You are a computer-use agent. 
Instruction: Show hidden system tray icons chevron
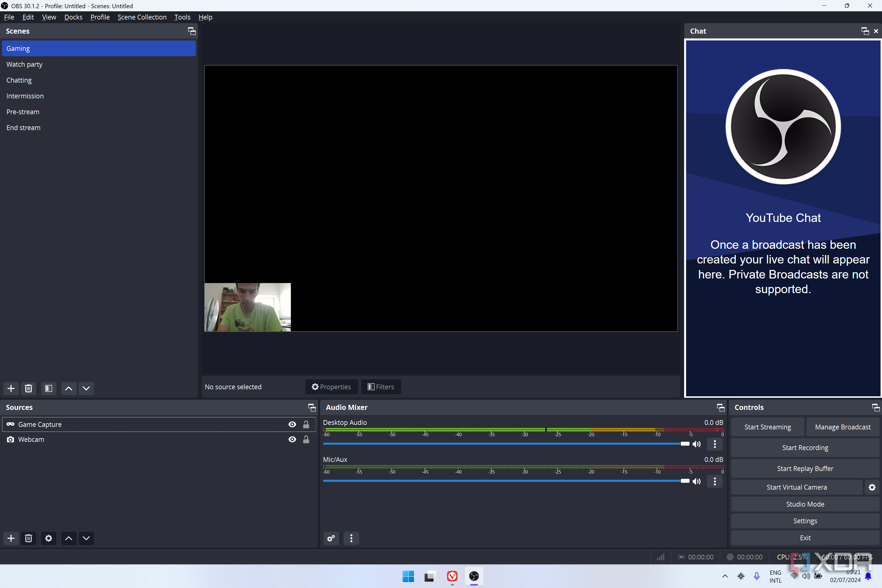tap(725, 576)
